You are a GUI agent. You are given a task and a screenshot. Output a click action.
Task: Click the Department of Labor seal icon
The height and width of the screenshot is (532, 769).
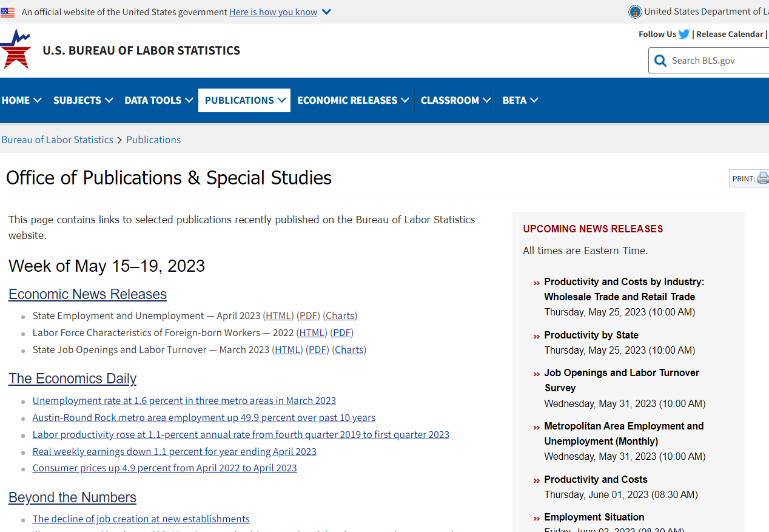[635, 12]
